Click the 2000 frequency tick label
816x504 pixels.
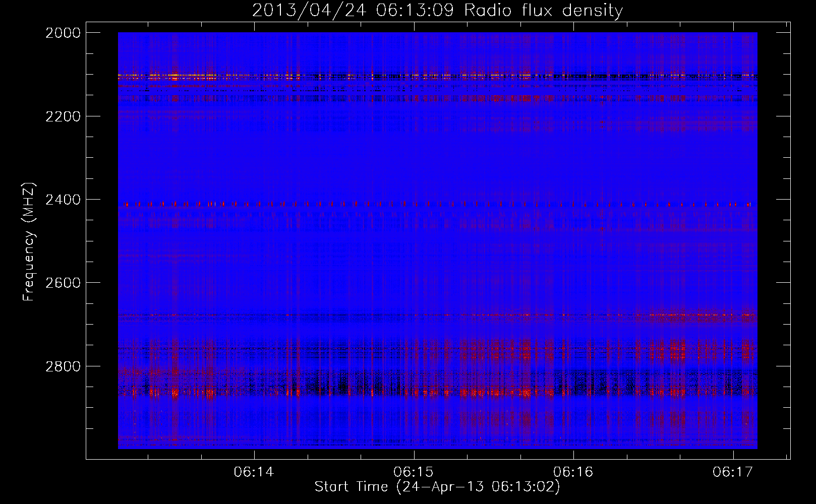pyautogui.click(x=63, y=33)
